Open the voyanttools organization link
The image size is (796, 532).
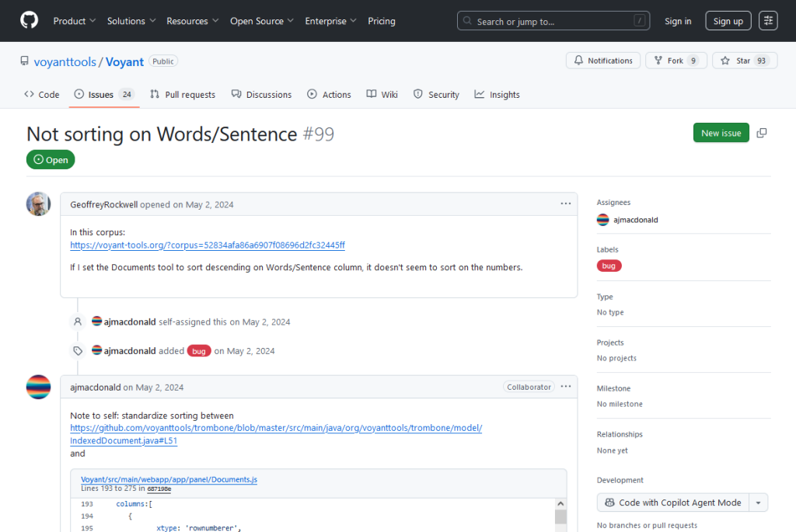pyautogui.click(x=65, y=62)
